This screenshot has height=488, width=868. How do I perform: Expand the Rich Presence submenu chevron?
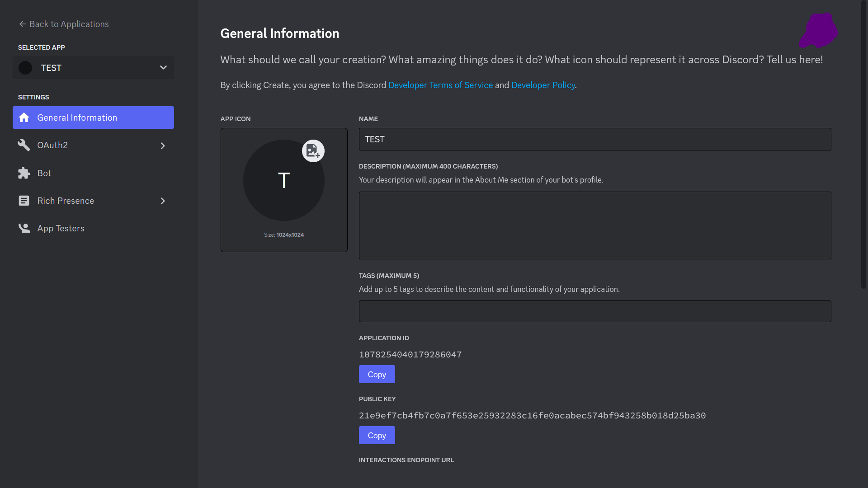(163, 201)
